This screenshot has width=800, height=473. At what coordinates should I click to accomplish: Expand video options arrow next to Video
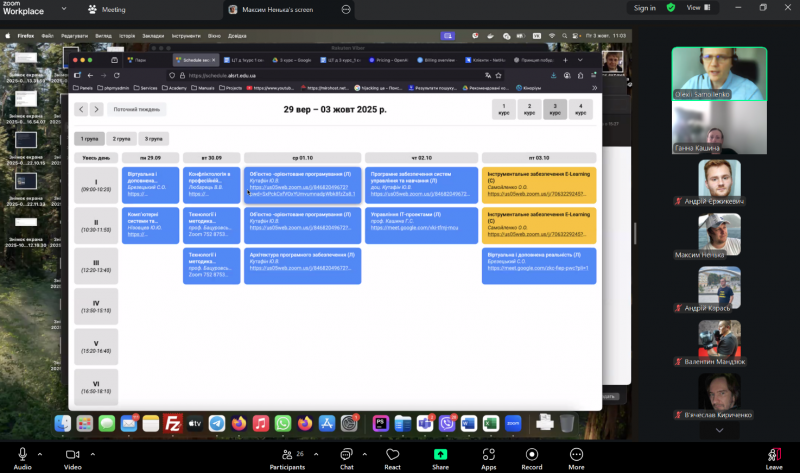coord(94,449)
